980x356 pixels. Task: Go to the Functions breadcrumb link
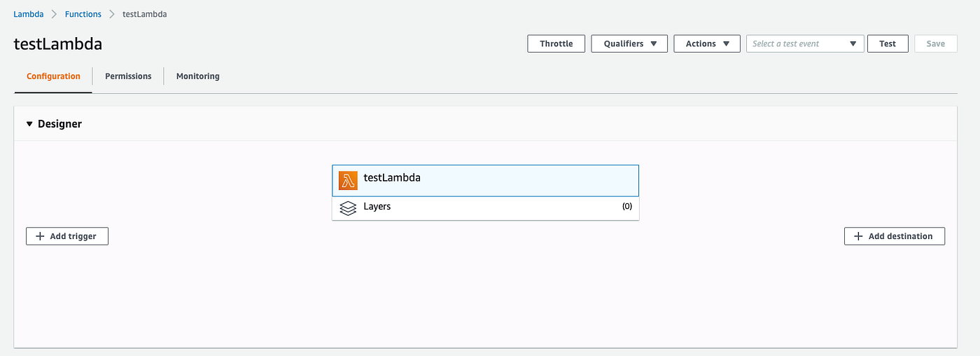point(83,14)
